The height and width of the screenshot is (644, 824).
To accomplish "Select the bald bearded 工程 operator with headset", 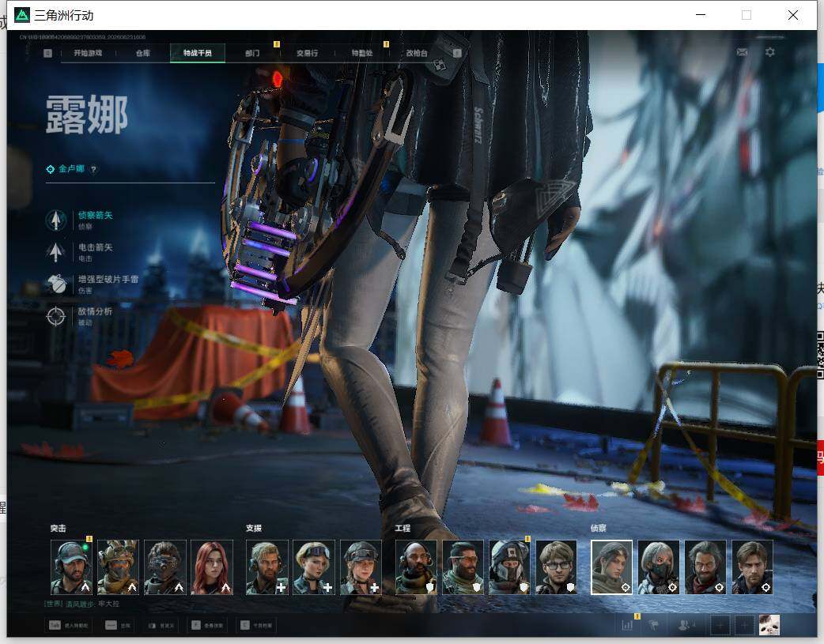I will 416,567.
